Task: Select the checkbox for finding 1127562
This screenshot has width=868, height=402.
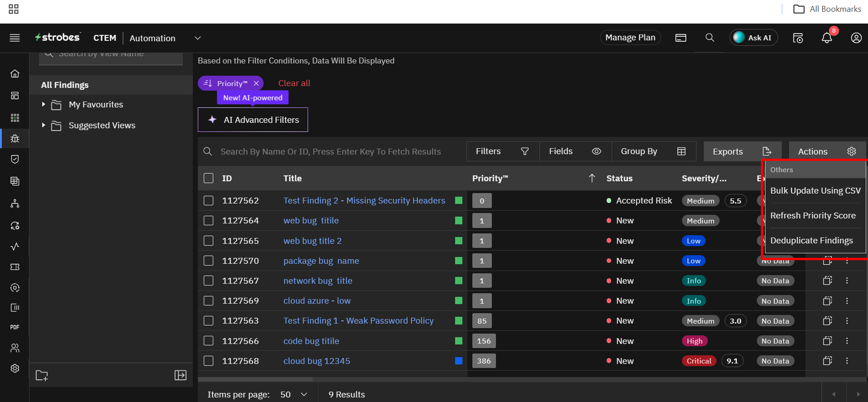Action: click(209, 201)
